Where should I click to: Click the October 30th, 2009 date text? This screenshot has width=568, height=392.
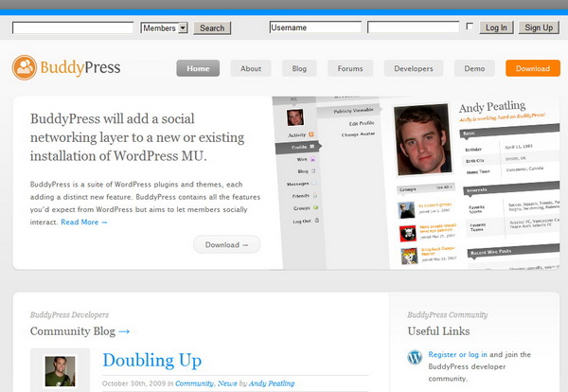[x=133, y=383]
